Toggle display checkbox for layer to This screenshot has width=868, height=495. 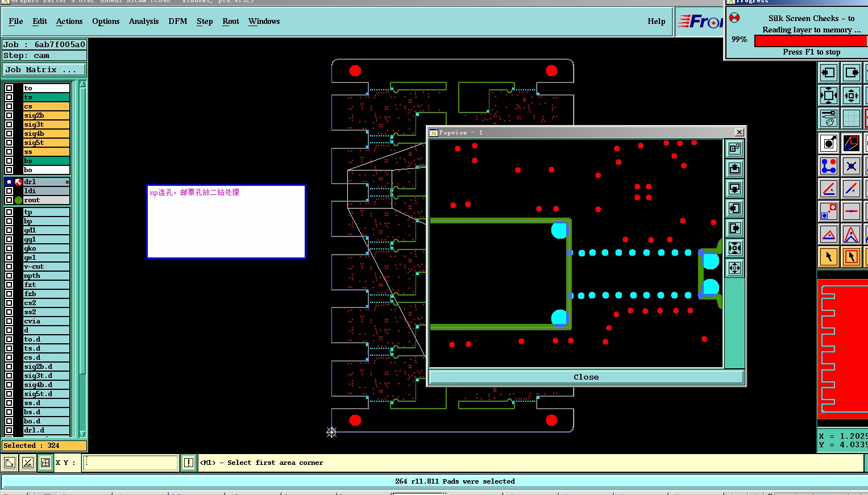[x=9, y=88]
